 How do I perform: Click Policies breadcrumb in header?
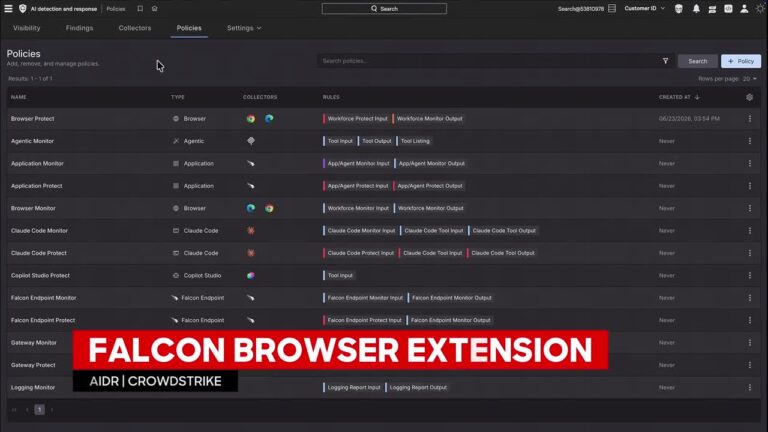pyautogui.click(x=116, y=9)
